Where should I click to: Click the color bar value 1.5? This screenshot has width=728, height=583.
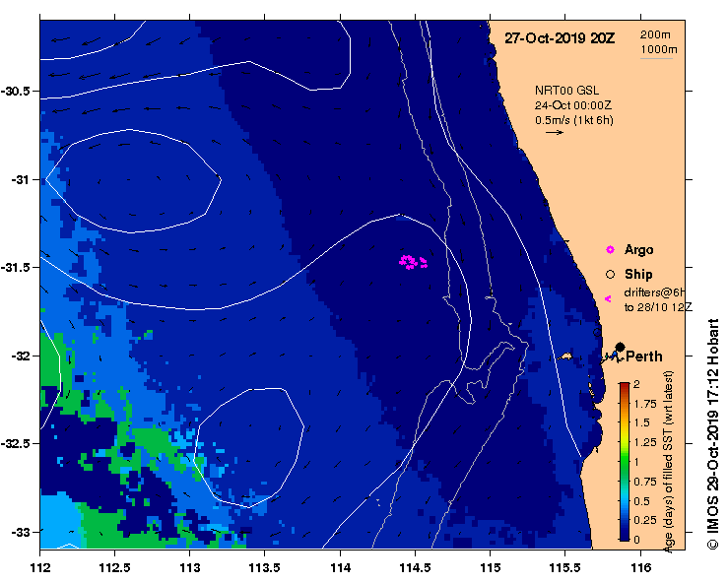pyautogui.click(x=641, y=422)
